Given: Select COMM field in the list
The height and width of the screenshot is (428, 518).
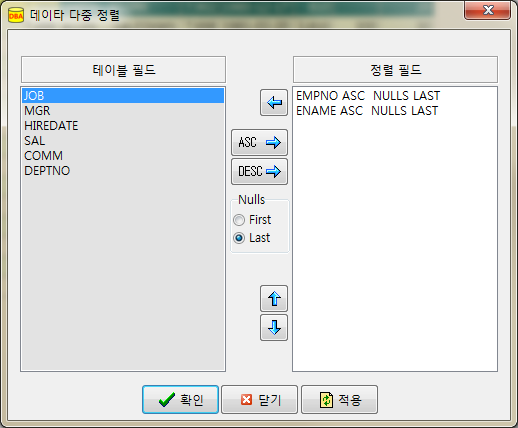Looking at the screenshot, I should pyautogui.click(x=123, y=156).
